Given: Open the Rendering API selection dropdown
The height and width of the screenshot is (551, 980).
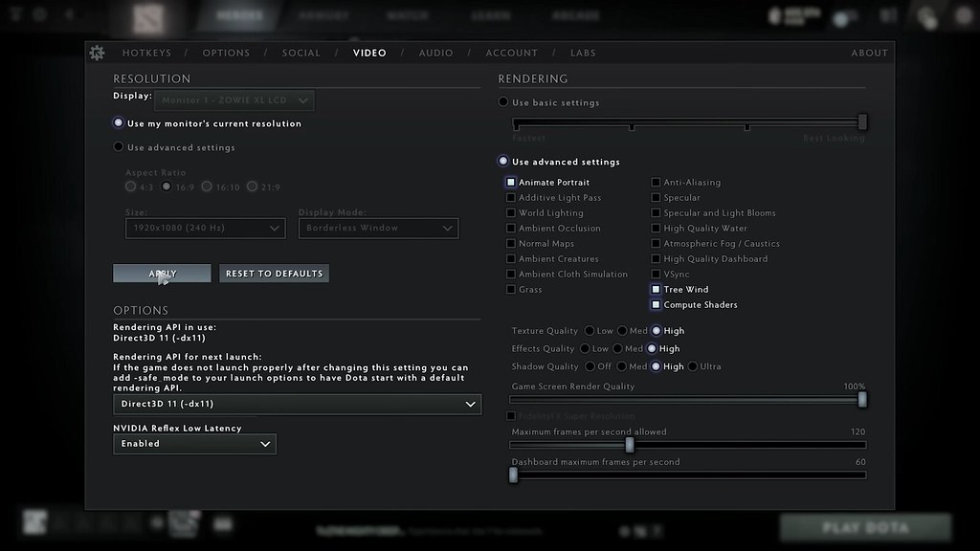Looking at the screenshot, I should click(298, 404).
